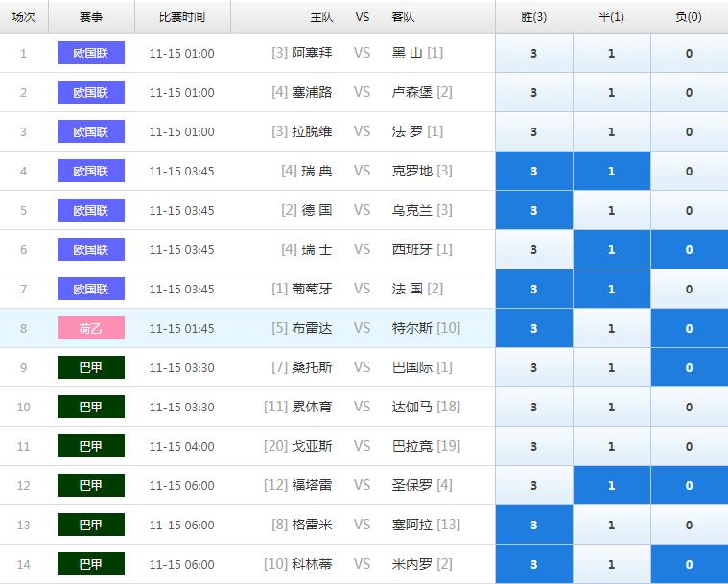Viewport: 728px width, 584px height.
Task: Open home team 布雷达
Action: [312, 328]
